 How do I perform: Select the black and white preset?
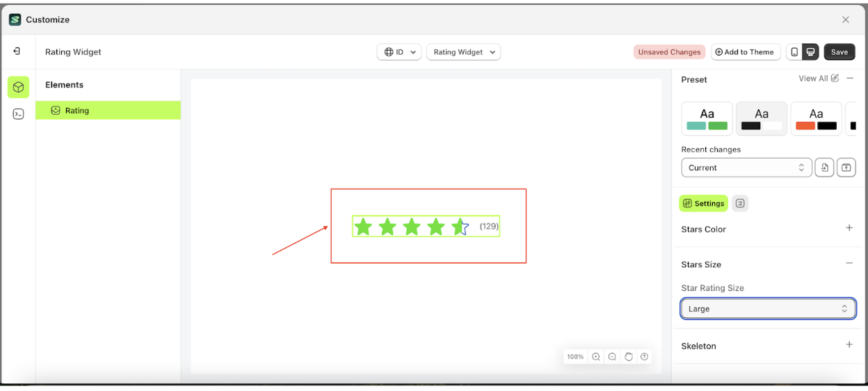[762, 118]
